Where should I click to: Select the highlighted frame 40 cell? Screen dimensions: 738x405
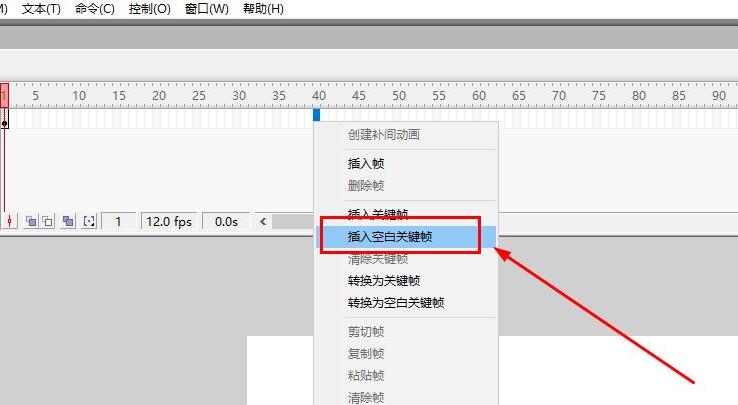(x=316, y=115)
